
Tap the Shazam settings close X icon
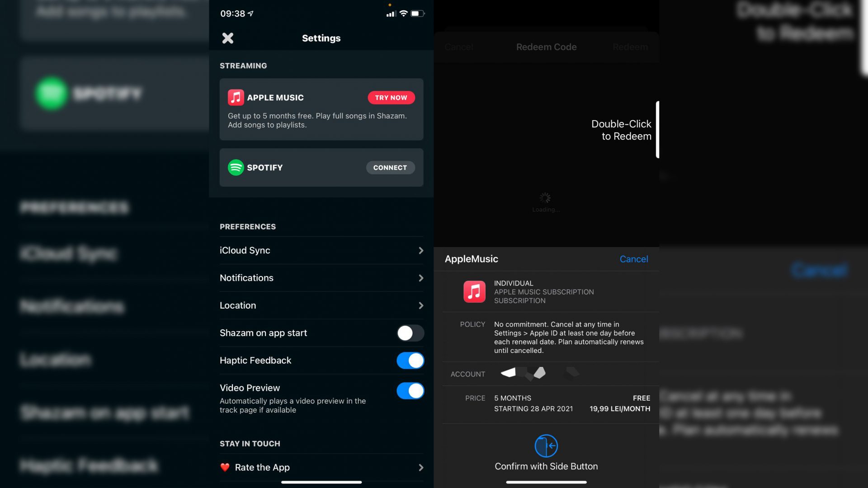[228, 38]
